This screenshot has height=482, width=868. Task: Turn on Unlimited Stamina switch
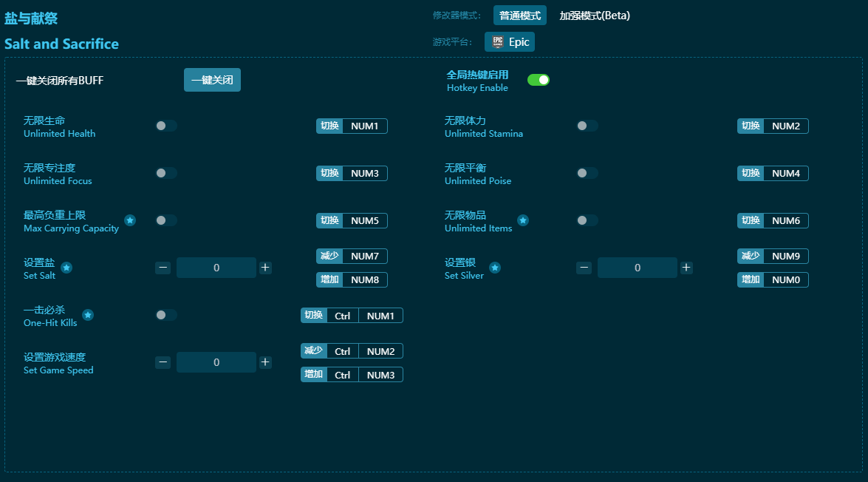tap(587, 126)
